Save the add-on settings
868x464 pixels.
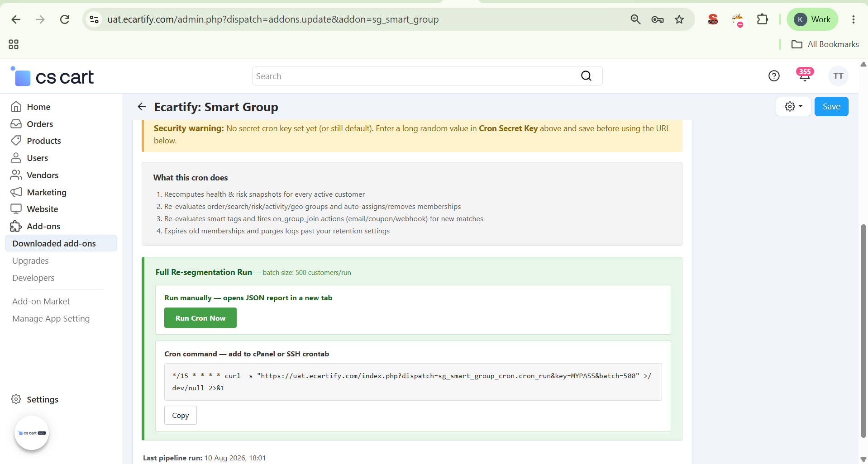pos(831,107)
